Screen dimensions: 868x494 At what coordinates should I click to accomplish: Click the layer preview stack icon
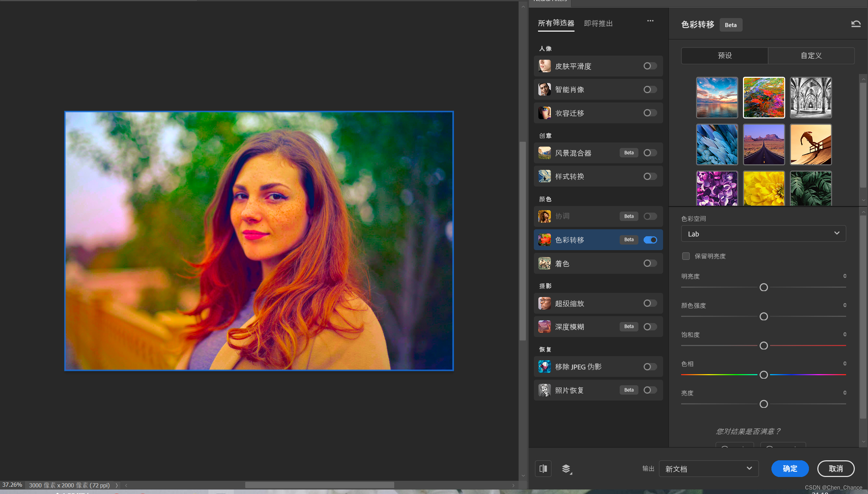pos(566,469)
